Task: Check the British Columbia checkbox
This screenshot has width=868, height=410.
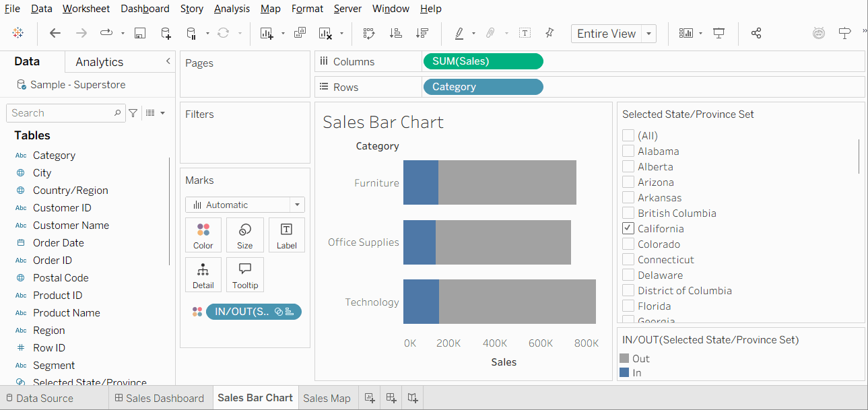Action: click(628, 213)
